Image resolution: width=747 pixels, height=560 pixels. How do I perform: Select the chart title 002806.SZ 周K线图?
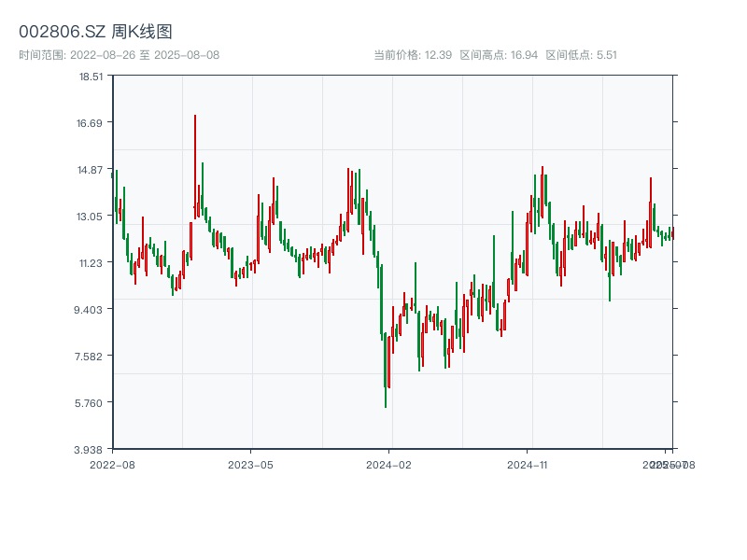95,32
